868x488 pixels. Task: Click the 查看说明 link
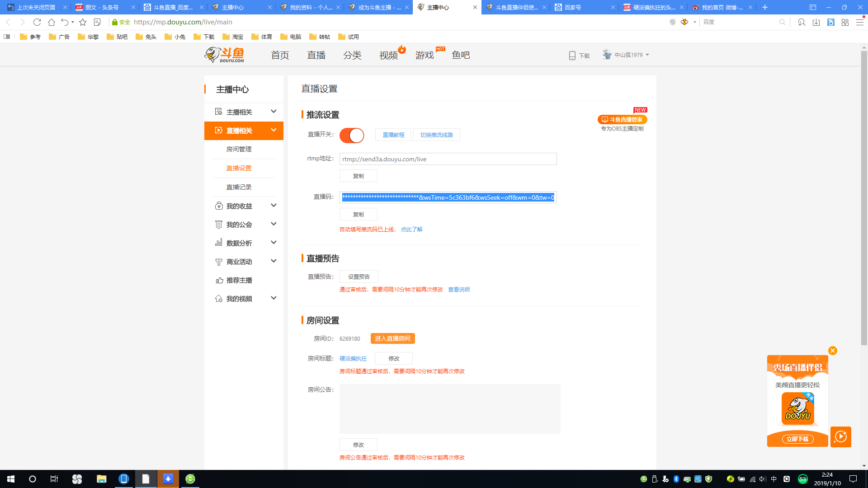(458, 289)
